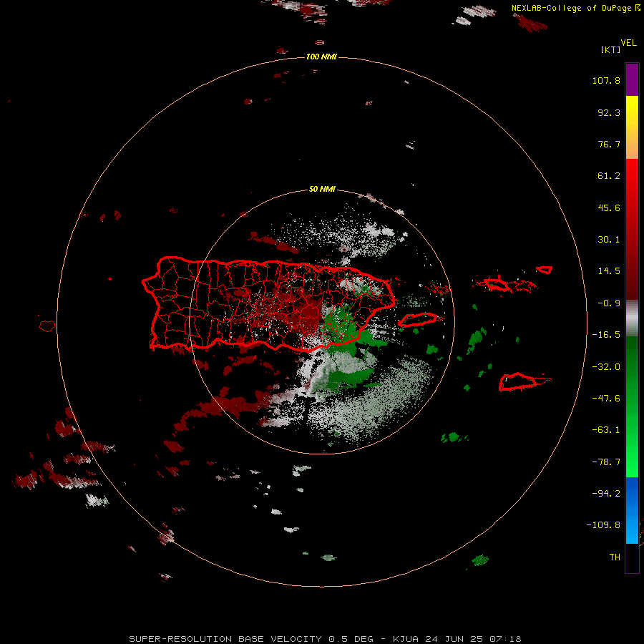This screenshot has width=644, height=644.
Task: Click the -0.9 legend value
Action: [x=609, y=303]
